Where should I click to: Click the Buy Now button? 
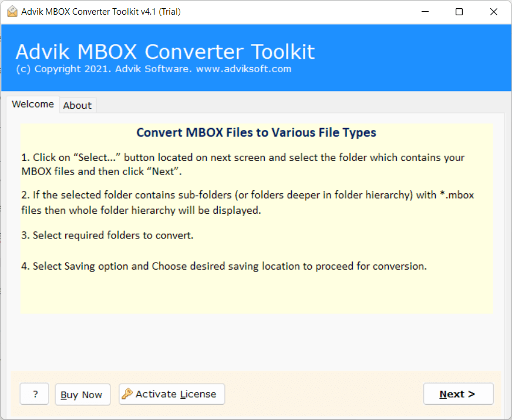click(x=82, y=395)
